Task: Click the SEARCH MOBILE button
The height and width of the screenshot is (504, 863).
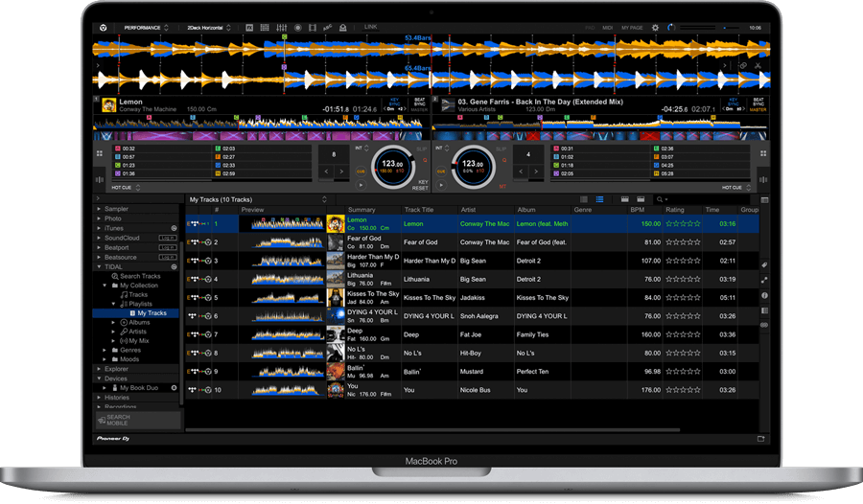Action: 137,420
